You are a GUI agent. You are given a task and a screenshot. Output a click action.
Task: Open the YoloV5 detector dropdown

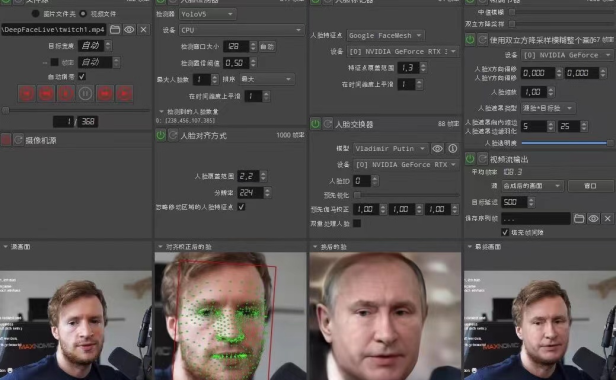pos(207,14)
